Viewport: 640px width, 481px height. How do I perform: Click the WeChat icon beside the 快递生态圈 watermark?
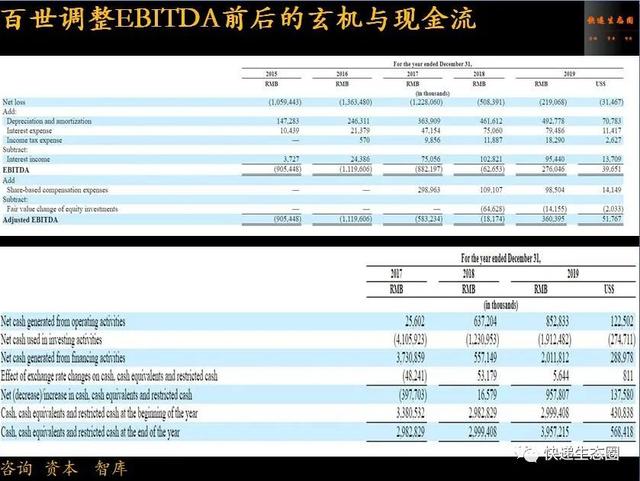tap(527, 453)
